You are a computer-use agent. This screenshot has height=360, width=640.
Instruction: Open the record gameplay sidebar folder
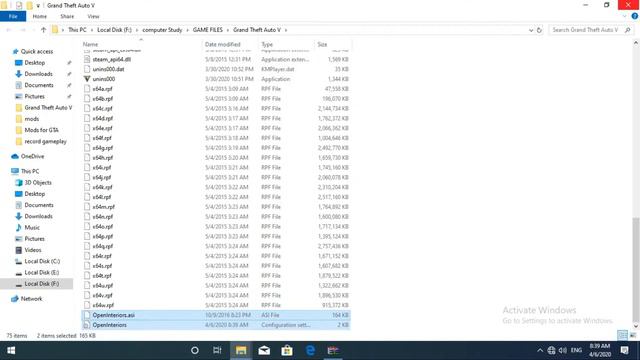click(45, 141)
